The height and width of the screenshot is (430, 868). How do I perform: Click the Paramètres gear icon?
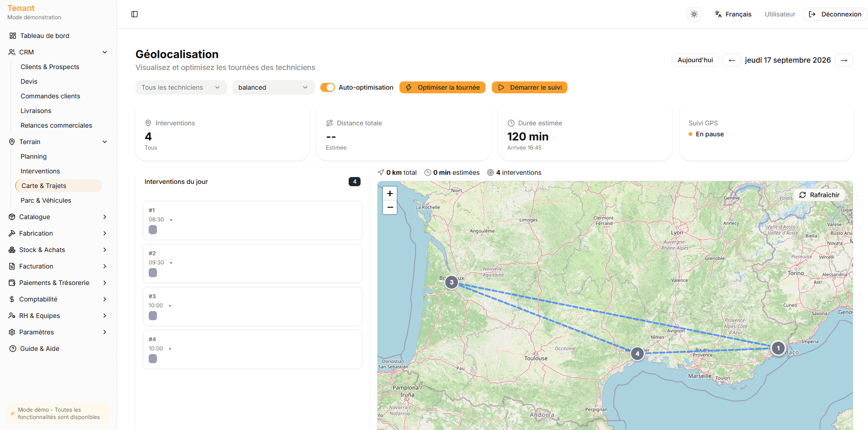[12, 332]
